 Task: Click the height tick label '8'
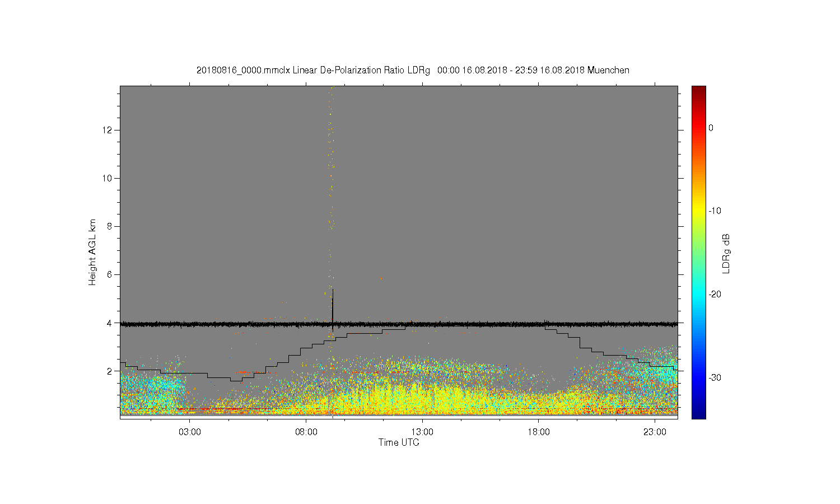pyautogui.click(x=110, y=226)
